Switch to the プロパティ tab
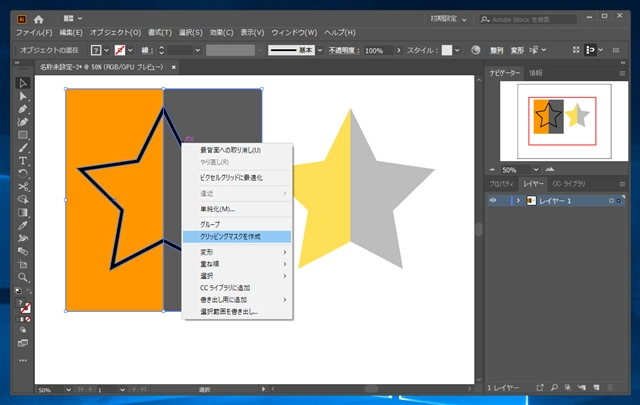The image size is (640, 405). [x=502, y=184]
